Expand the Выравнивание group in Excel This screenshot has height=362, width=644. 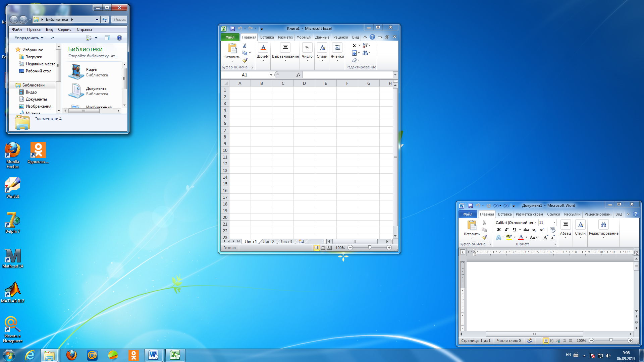click(x=285, y=53)
